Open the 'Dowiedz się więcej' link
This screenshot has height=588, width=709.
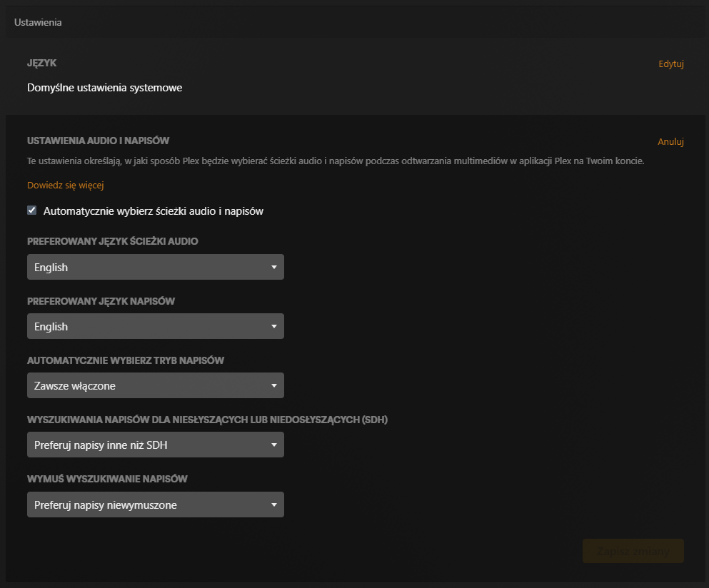(66, 186)
